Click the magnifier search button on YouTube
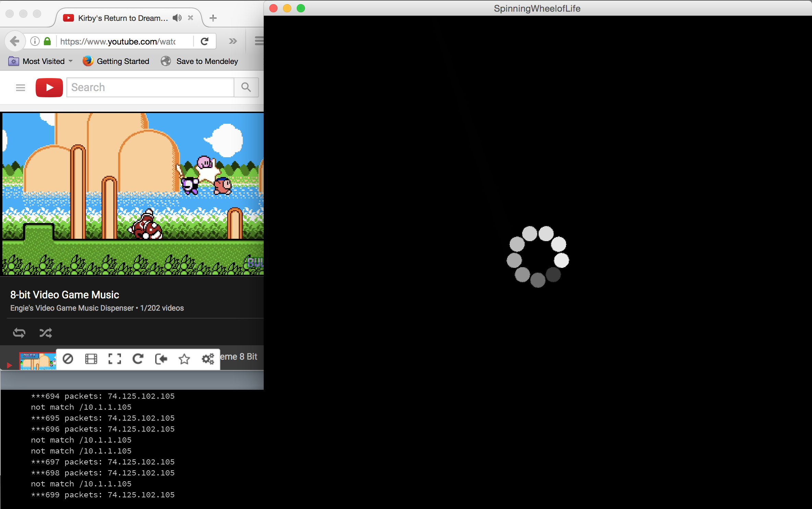The width and height of the screenshot is (812, 509). (246, 87)
